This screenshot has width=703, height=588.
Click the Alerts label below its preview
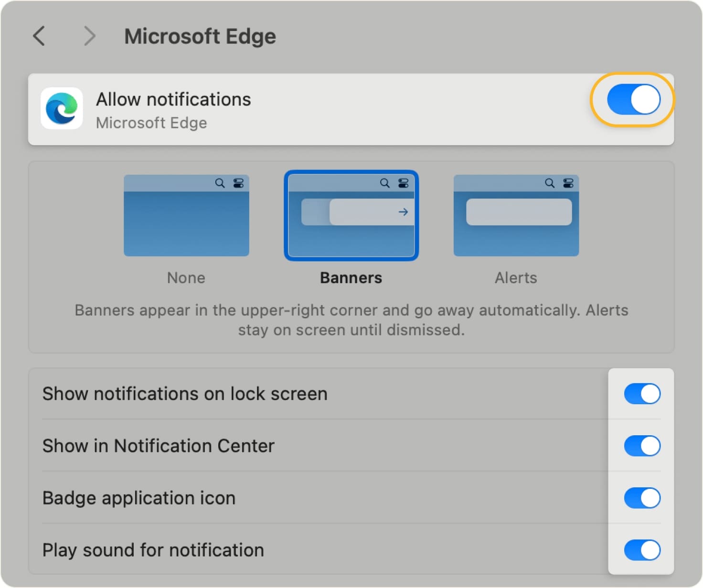[515, 278]
